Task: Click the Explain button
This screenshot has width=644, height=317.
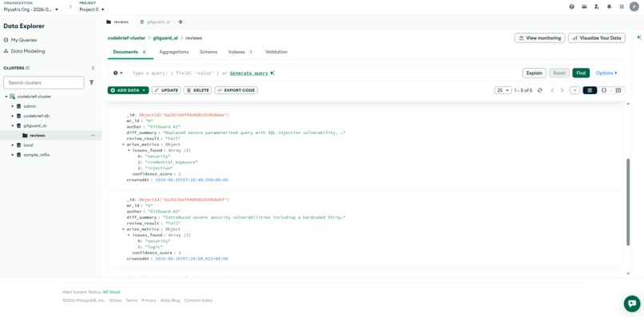Action: 535,73
